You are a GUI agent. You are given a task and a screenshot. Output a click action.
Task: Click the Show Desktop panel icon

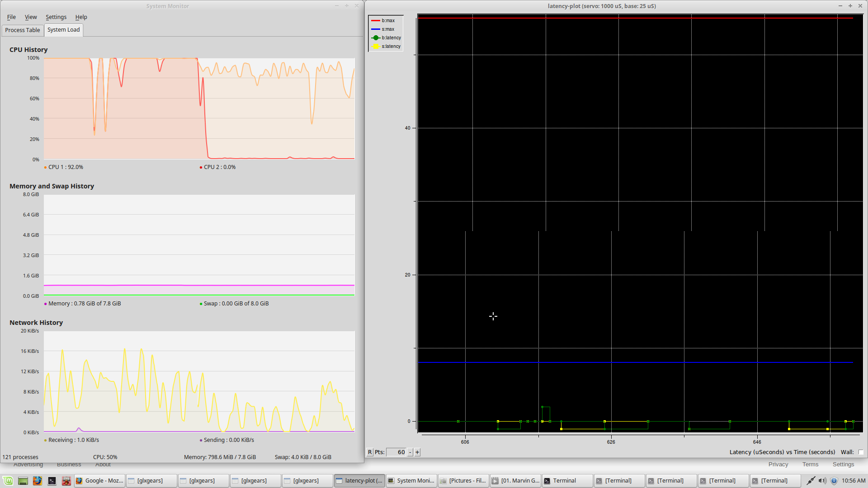pos(23,481)
